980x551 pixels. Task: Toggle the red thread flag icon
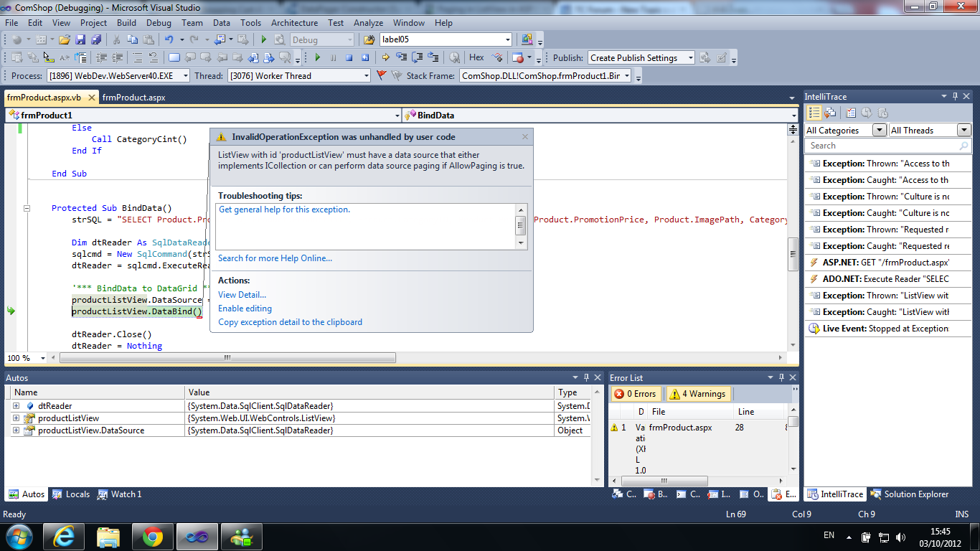(x=382, y=75)
